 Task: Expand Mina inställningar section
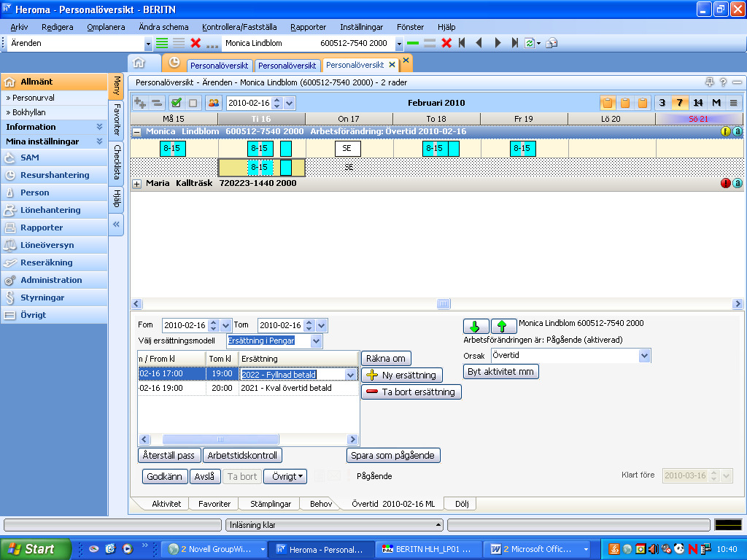click(x=99, y=141)
